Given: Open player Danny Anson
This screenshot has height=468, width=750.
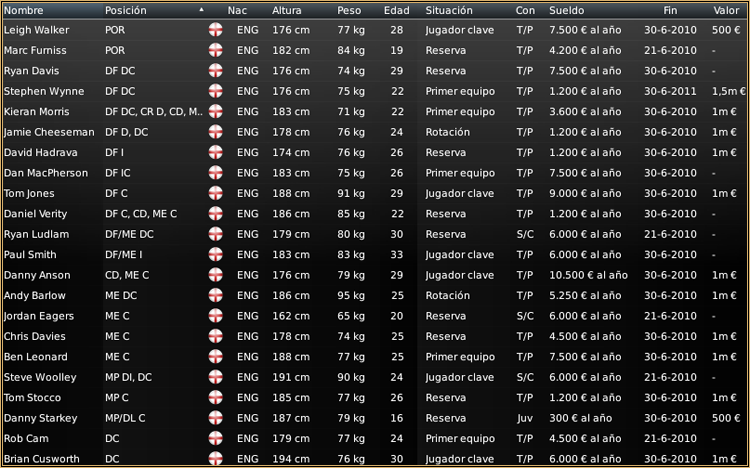Looking at the screenshot, I should pyautogui.click(x=37, y=275).
